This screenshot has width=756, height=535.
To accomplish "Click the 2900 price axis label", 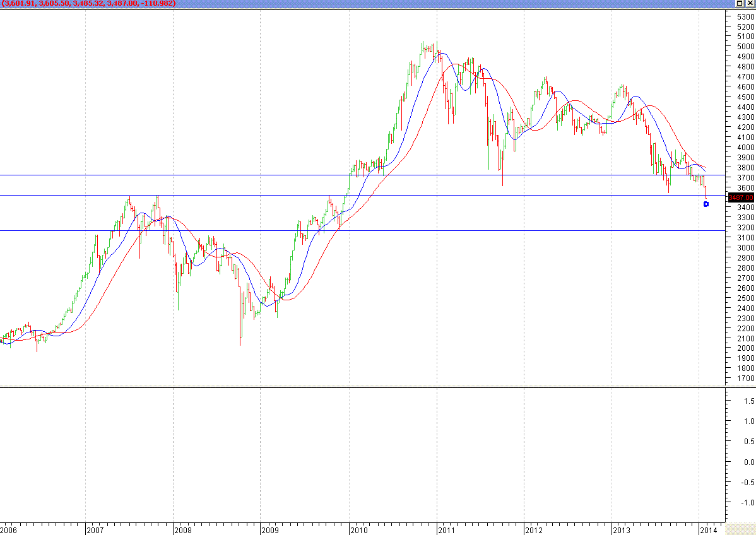I will [745, 258].
